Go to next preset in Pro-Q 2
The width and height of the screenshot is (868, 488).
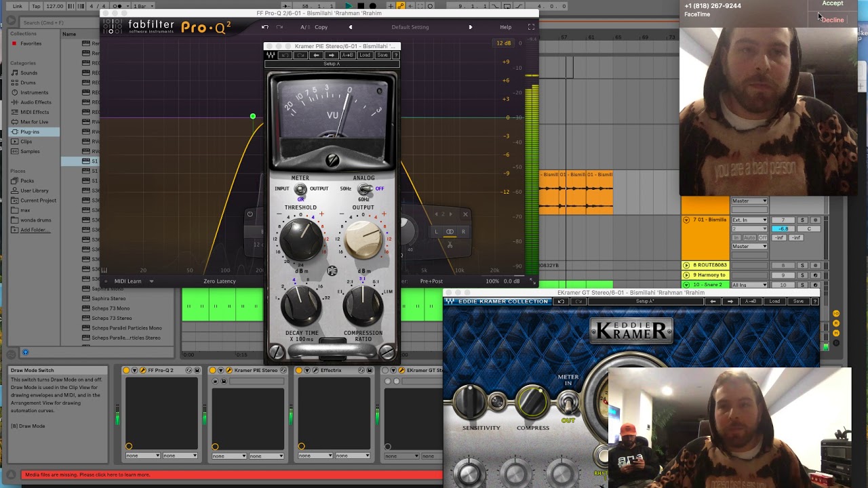coord(470,27)
